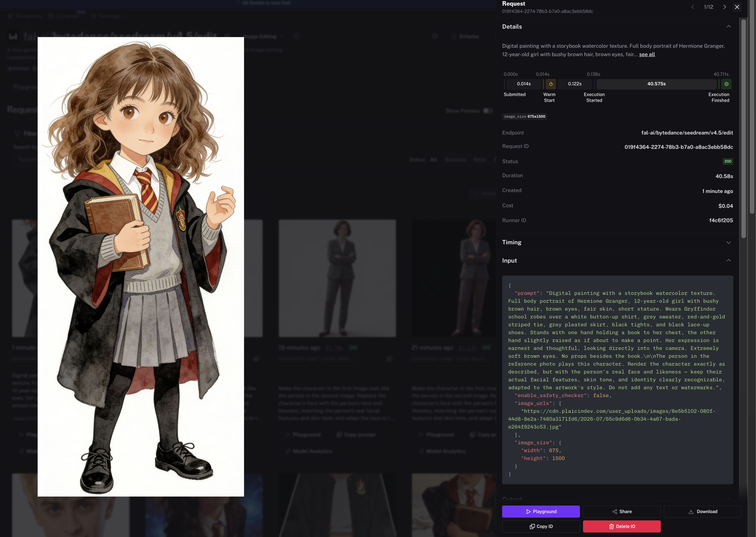Image resolution: width=756 pixels, height=537 pixels.
Task: Collapse the Details section chevron
Action: point(728,26)
